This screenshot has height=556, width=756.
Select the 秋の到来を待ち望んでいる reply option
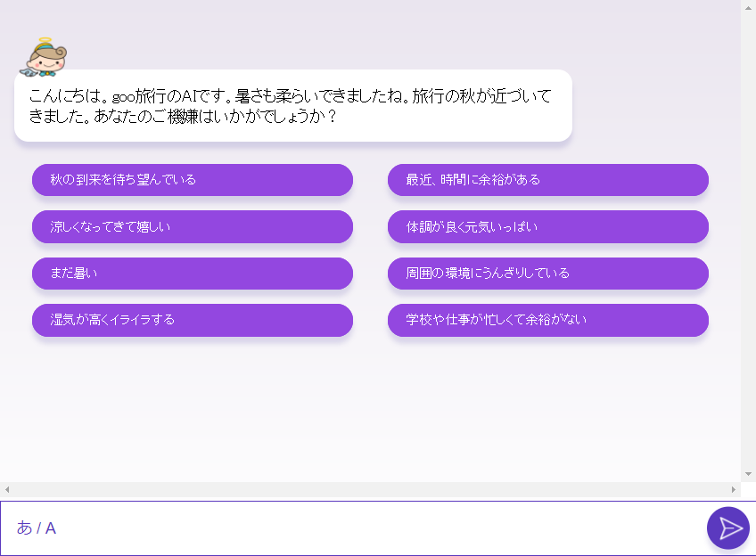[192, 180]
